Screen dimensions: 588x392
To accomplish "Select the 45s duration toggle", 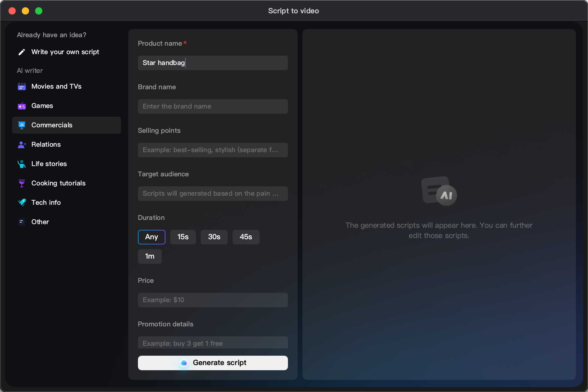I will [x=245, y=237].
